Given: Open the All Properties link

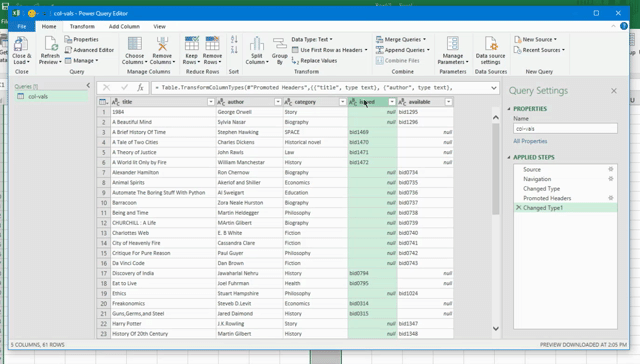Looking at the screenshot, I should (x=530, y=141).
